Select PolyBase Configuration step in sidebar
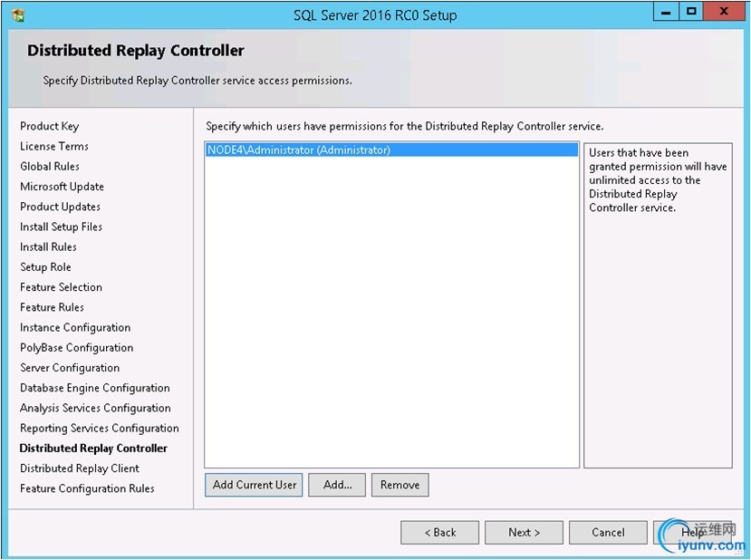The height and width of the screenshot is (560, 751). [77, 347]
